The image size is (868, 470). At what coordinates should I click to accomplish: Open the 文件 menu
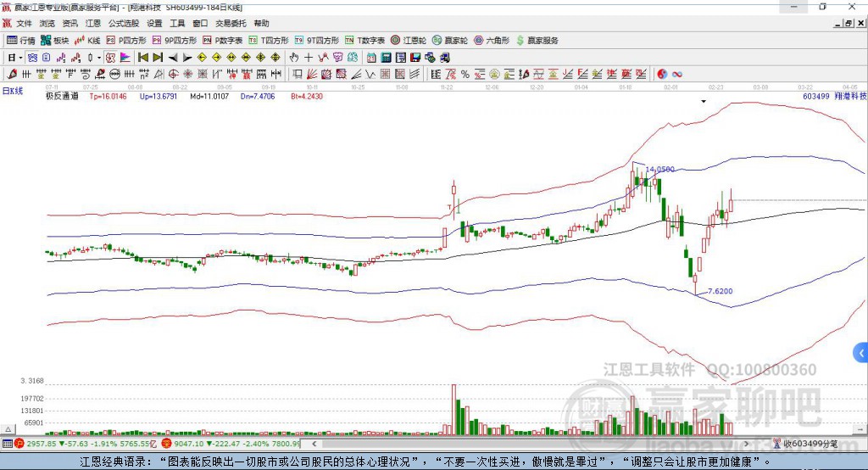tap(24, 23)
